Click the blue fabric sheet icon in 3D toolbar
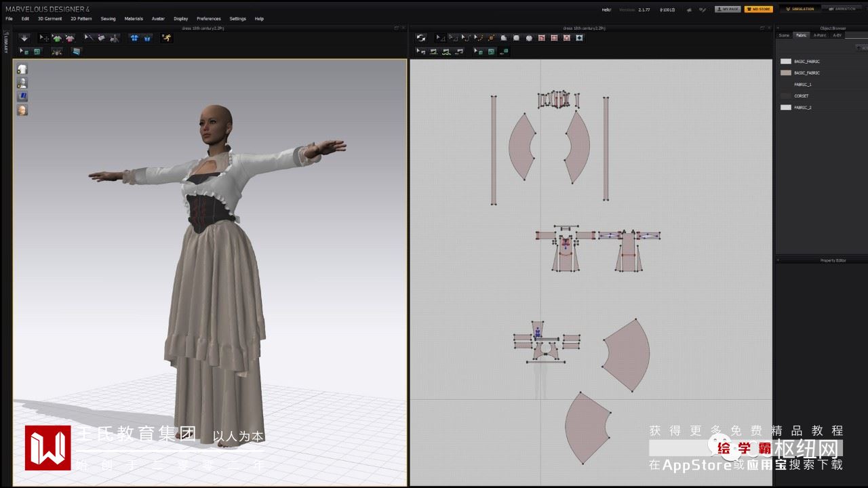 [76, 51]
